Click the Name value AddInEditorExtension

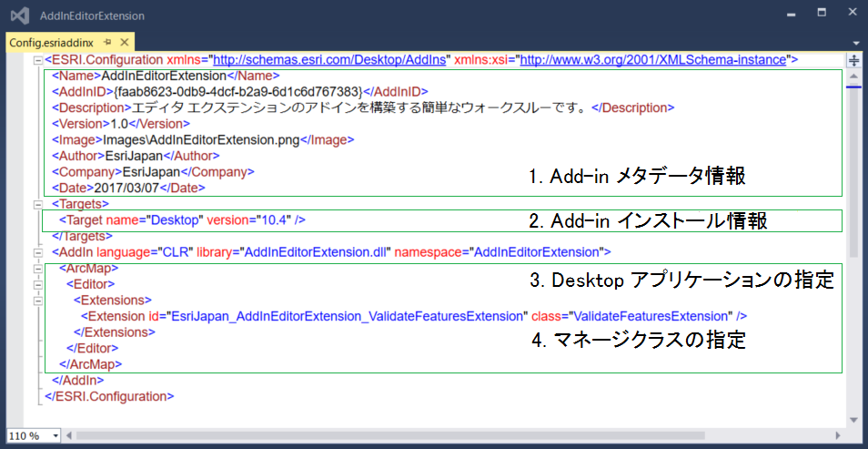tap(164, 76)
